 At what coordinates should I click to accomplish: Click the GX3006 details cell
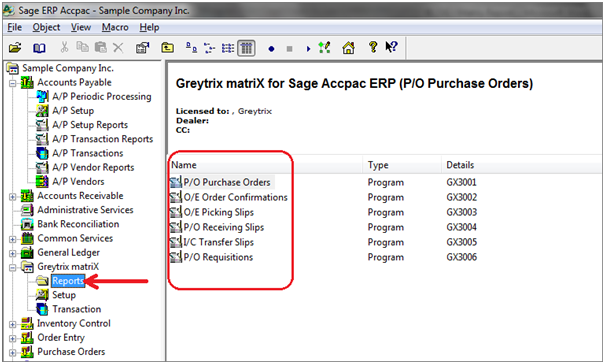tap(461, 257)
